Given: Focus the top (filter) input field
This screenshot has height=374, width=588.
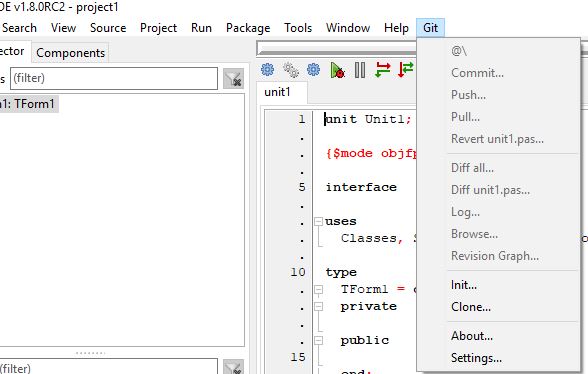Looking at the screenshot, I should tap(114, 78).
